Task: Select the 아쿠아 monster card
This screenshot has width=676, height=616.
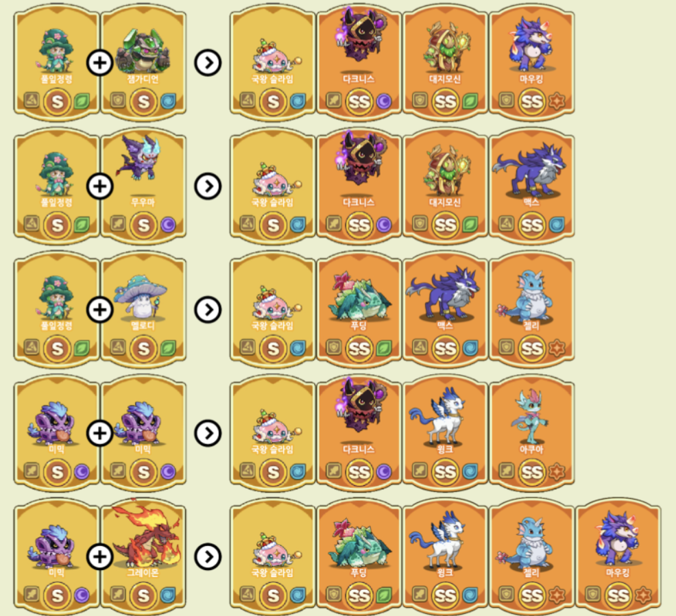Action: [531, 432]
